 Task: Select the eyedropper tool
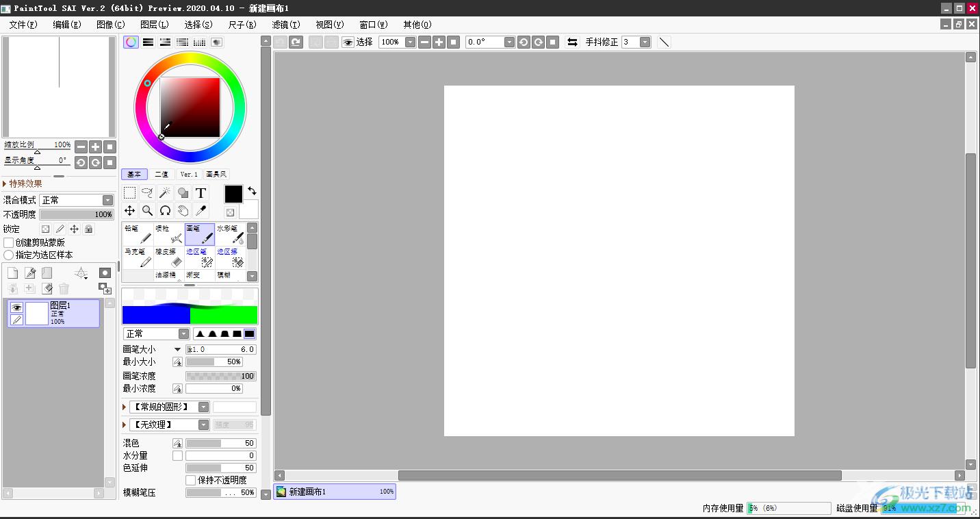click(201, 211)
